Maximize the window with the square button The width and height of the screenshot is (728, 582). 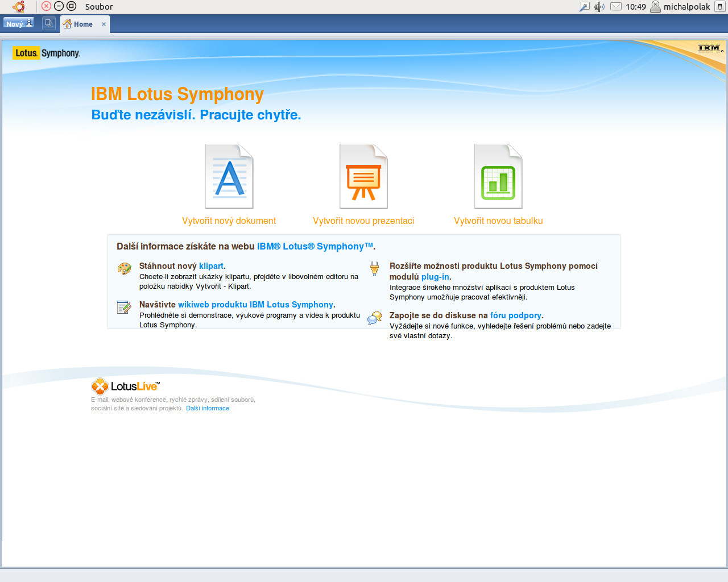coord(71,6)
